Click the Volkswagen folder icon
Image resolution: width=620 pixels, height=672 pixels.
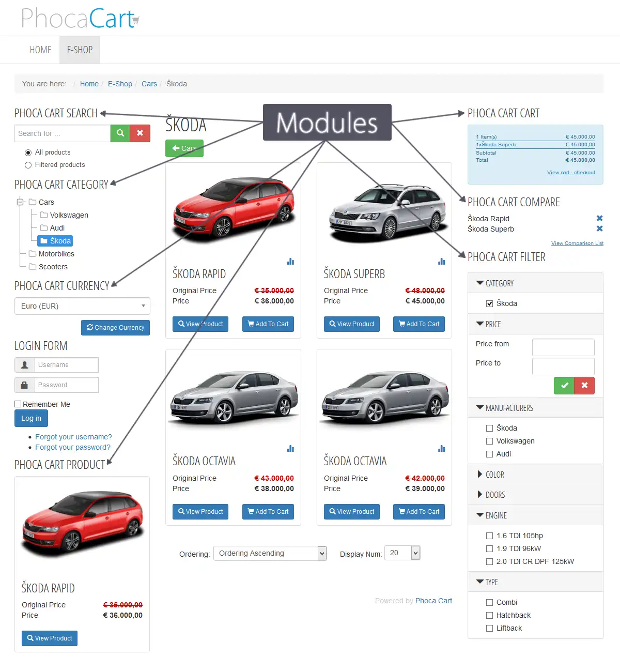[44, 215]
